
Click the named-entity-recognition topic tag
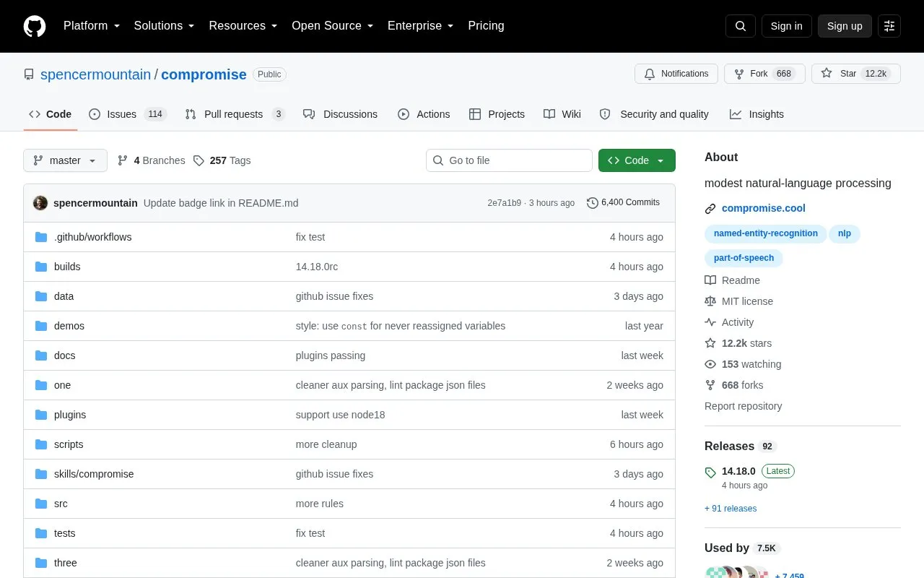[766, 233]
